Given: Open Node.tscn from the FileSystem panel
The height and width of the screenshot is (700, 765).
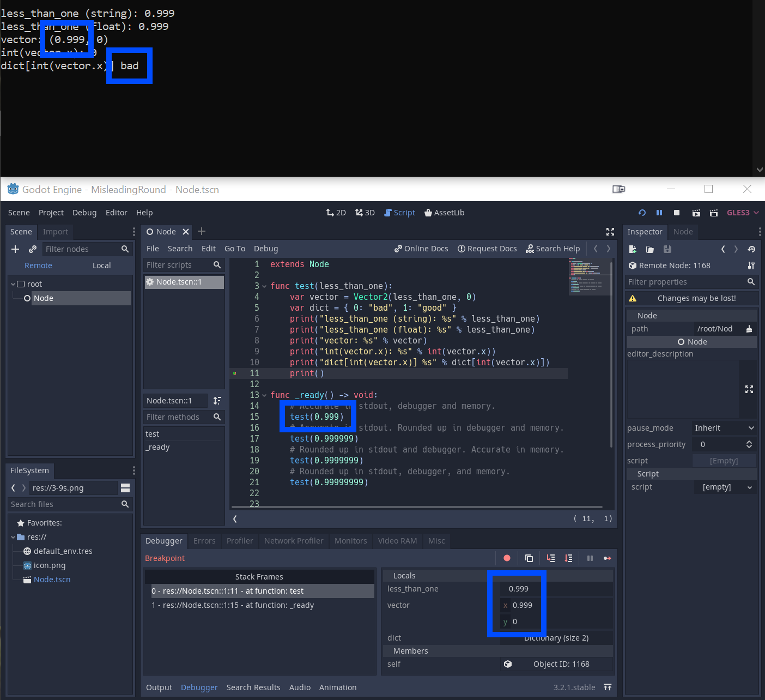Looking at the screenshot, I should [x=52, y=579].
